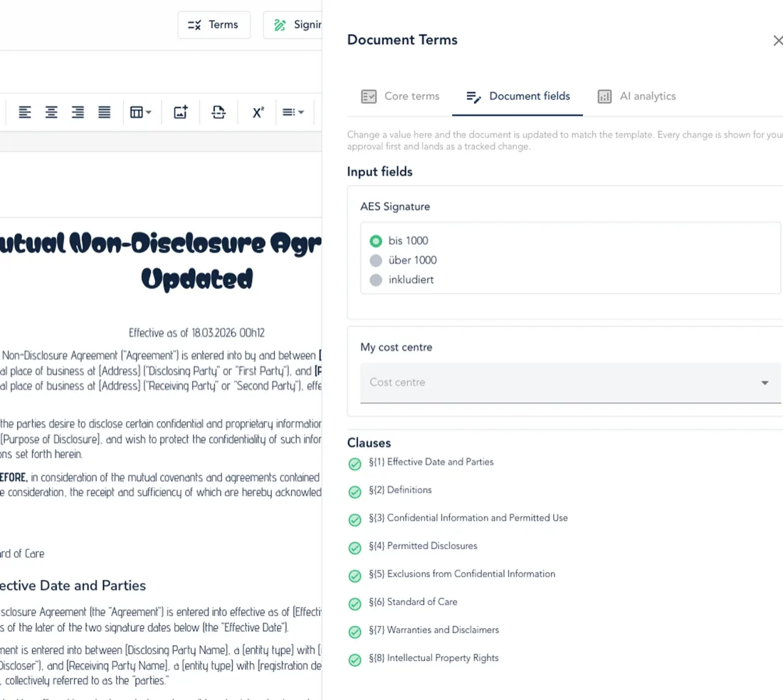Open '§{3} Confidential Information and Permitted Use'
783x700 pixels.
468,518
